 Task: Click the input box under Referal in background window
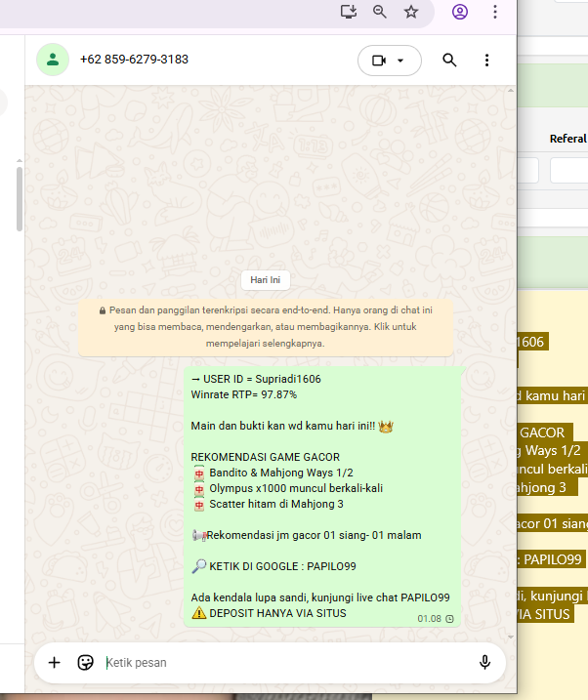tap(568, 170)
